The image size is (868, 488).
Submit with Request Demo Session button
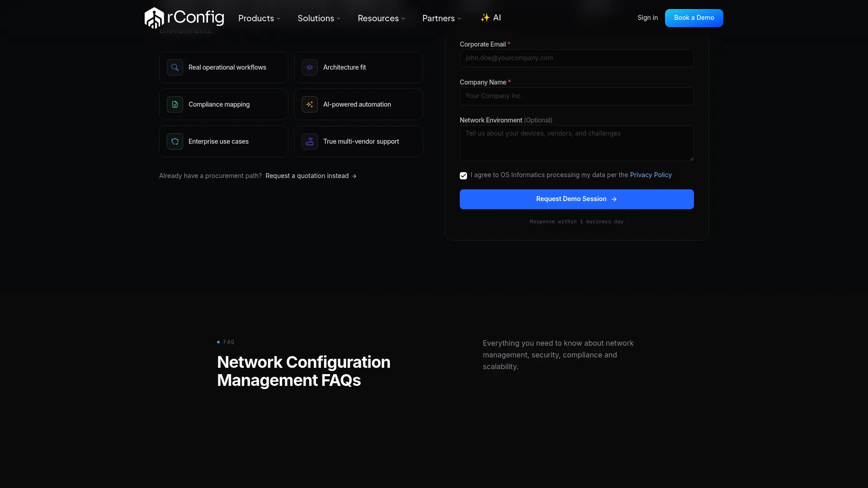577,199
